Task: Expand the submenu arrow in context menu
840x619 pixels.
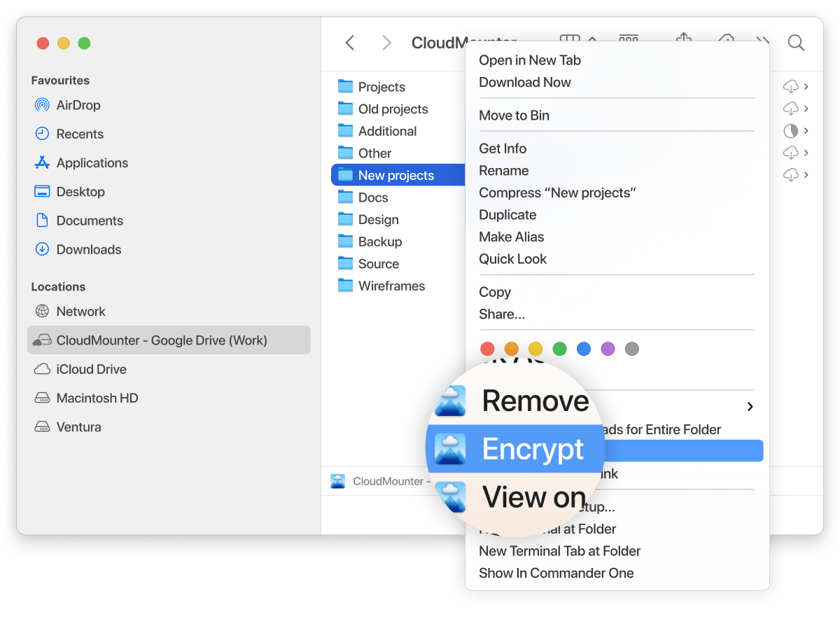Action: [750, 407]
